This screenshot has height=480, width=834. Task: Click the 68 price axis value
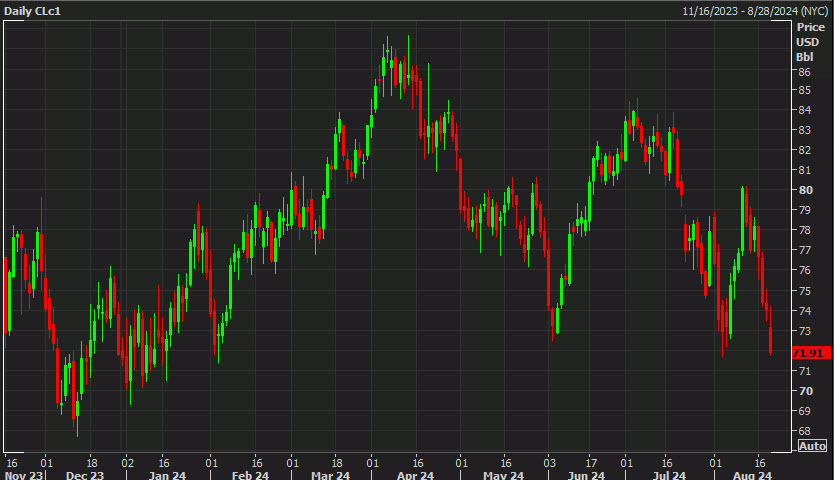point(804,430)
